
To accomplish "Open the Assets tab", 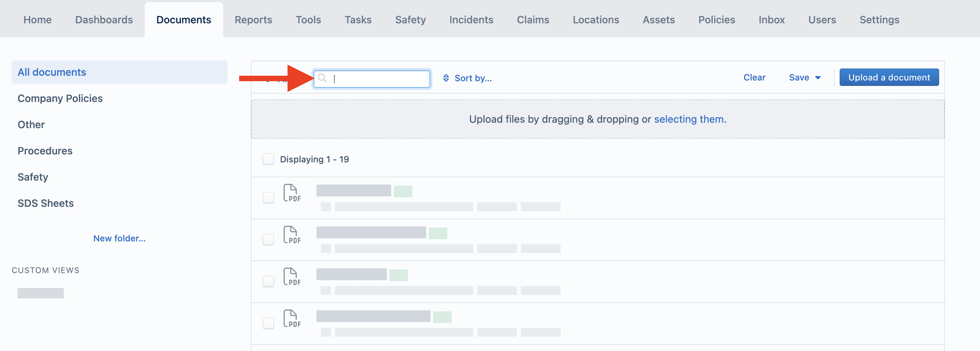I will [x=658, y=20].
